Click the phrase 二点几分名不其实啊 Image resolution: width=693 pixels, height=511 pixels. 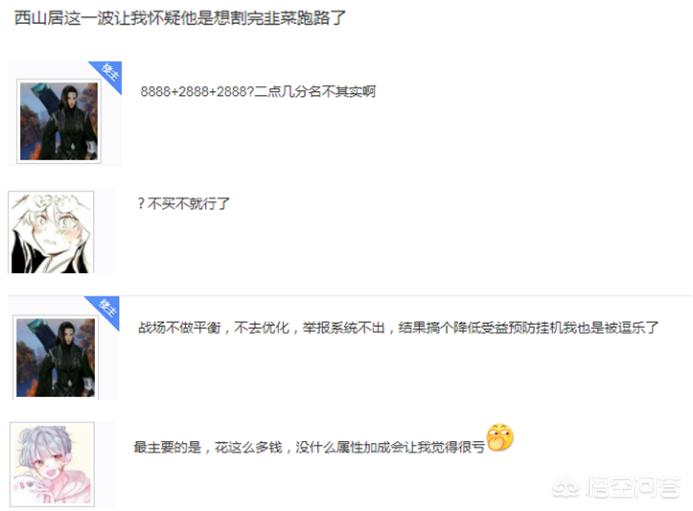click(x=315, y=92)
